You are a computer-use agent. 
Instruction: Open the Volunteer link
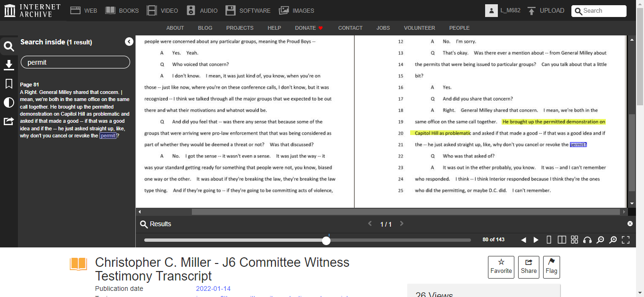[x=420, y=28]
